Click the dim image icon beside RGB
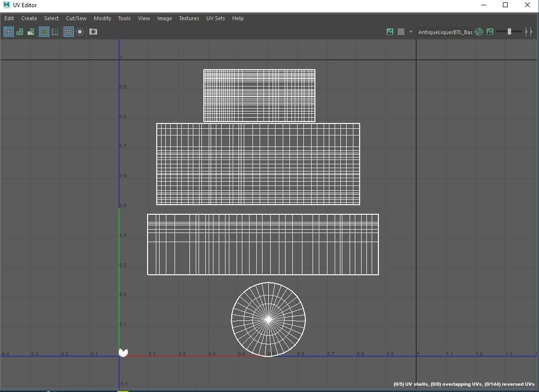The height and width of the screenshot is (392, 539). (490, 32)
